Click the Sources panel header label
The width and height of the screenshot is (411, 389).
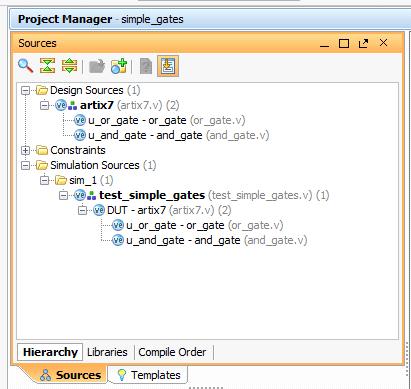[x=37, y=43]
